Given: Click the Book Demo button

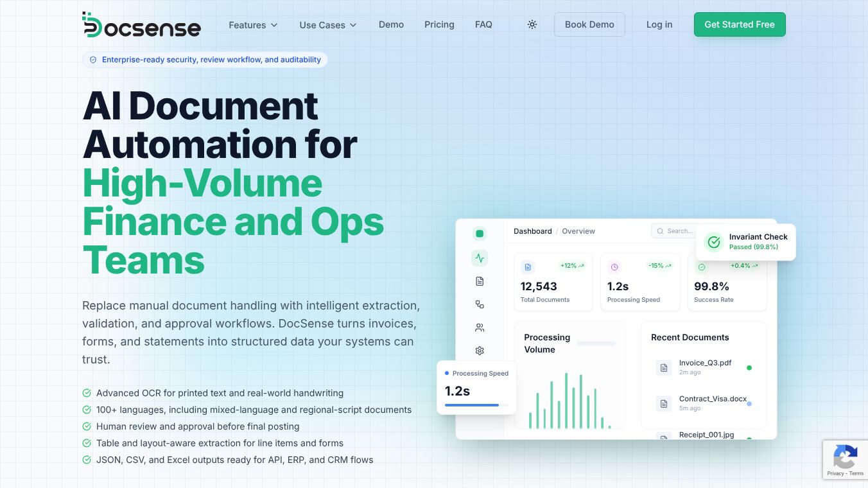Looking at the screenshot, I should pyautogui.click(x=589, y=24).
